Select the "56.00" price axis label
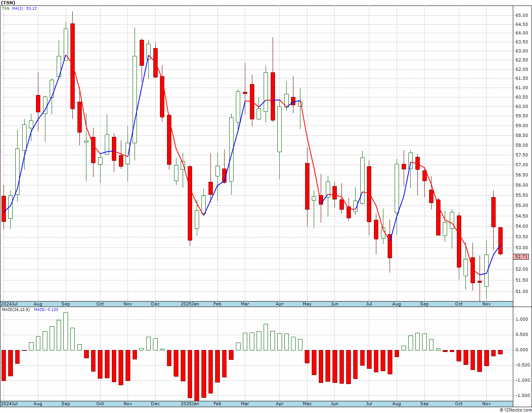This screenshot has height=413, width=532. [x=521, y=185]
